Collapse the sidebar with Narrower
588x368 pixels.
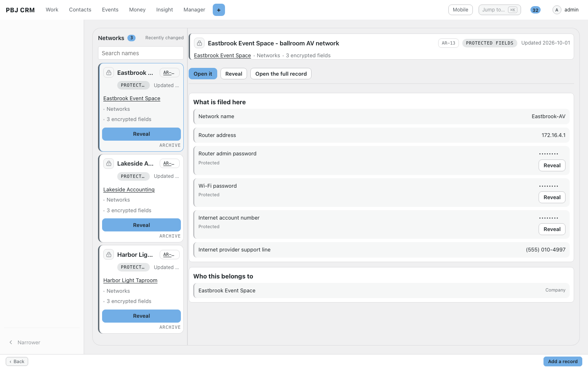tap(24, 343)
